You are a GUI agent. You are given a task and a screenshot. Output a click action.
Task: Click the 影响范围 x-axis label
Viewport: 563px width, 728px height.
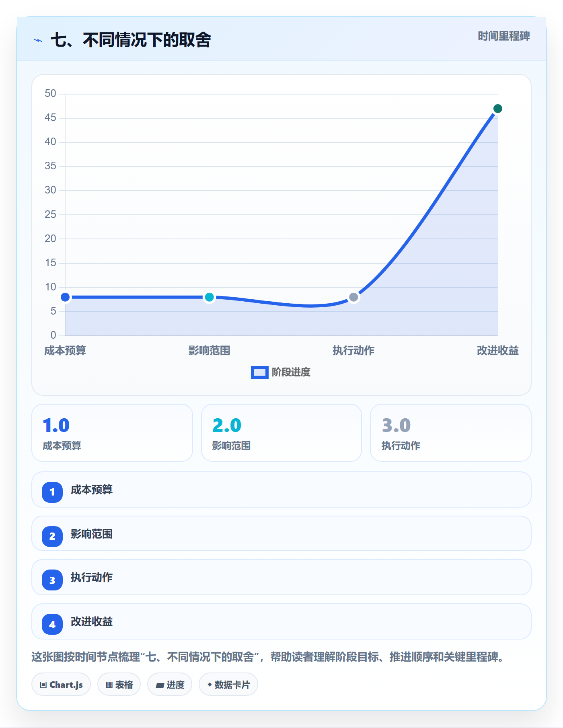209,351
